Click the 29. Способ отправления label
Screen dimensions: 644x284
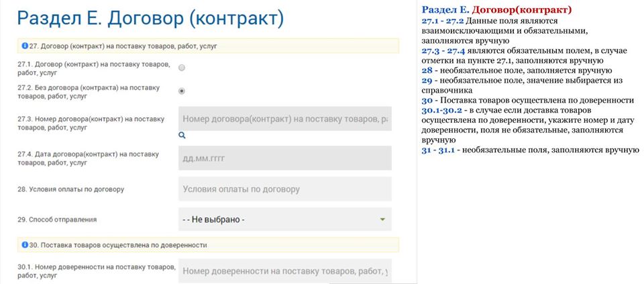[x=57, y=220]
